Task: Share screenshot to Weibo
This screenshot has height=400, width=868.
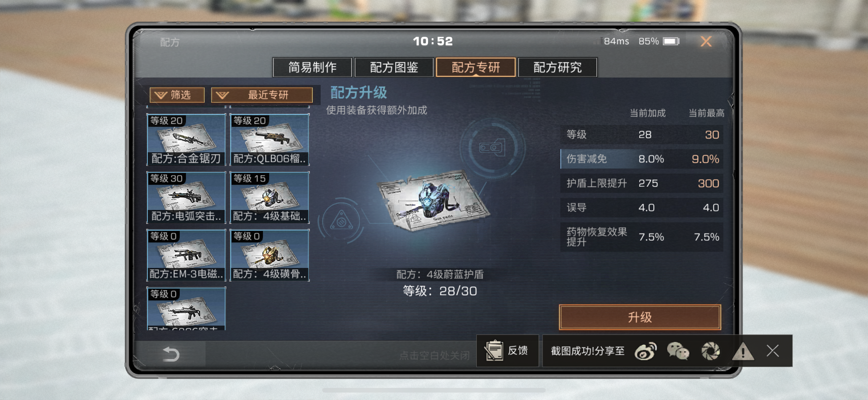Action: 645,351
